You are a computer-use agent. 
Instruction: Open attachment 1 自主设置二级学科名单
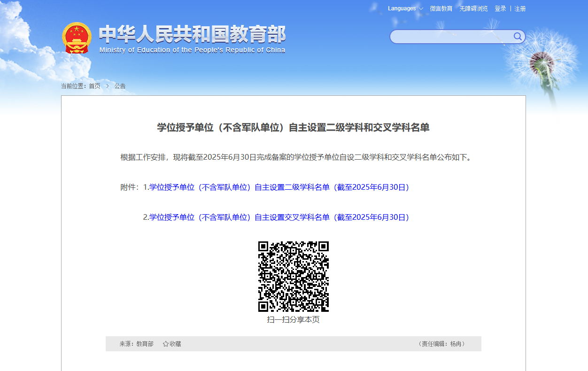[x=279, y=187]
